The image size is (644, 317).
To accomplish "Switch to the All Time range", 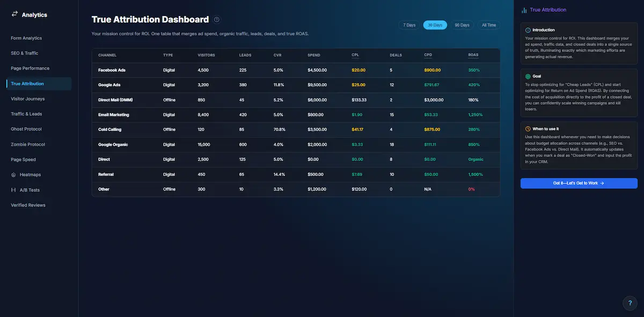I will point(489,25).
